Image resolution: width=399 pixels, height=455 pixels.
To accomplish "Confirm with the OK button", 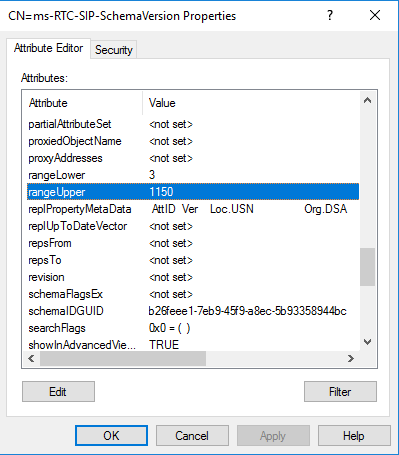I will [111, 436].
